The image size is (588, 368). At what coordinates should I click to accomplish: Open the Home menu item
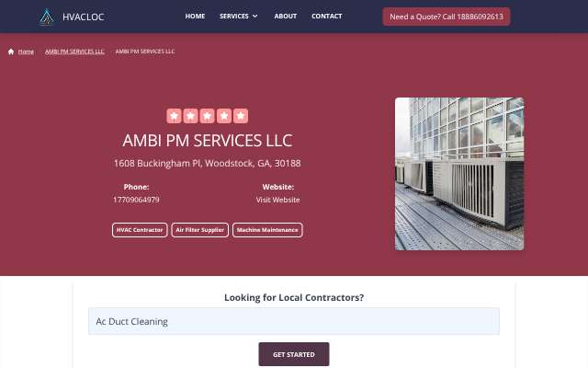pyautogui.click(x=195, y=17)
